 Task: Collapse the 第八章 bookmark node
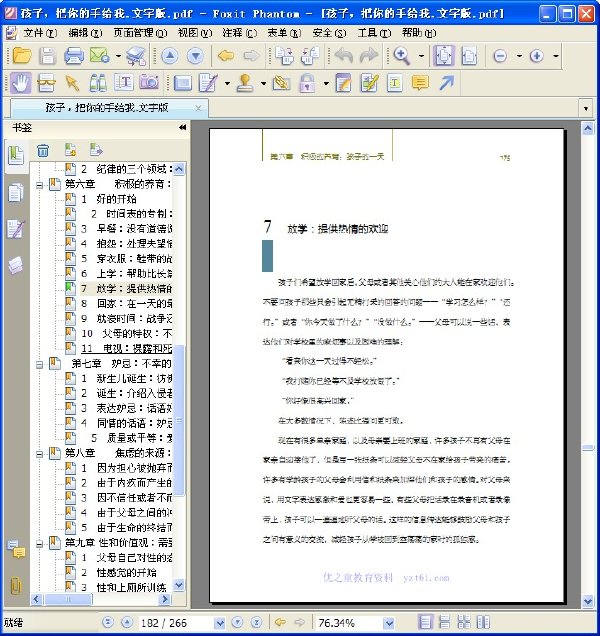pos(39,454)
